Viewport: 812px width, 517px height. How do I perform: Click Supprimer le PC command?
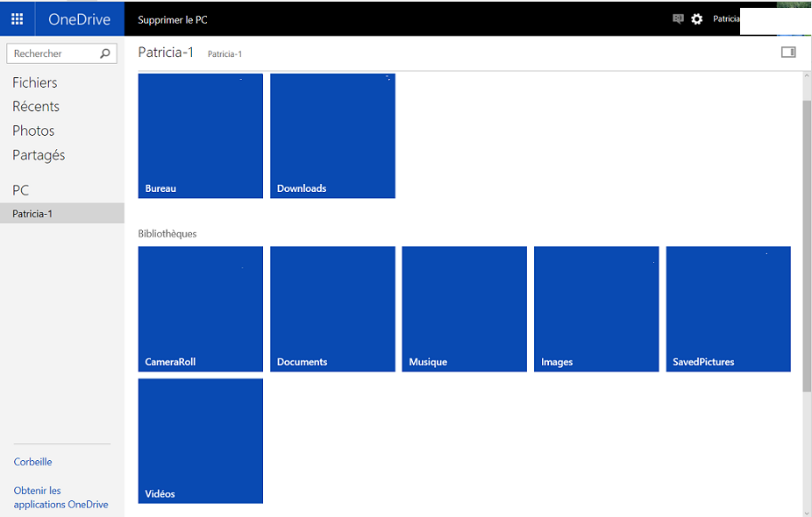(172, 18)
